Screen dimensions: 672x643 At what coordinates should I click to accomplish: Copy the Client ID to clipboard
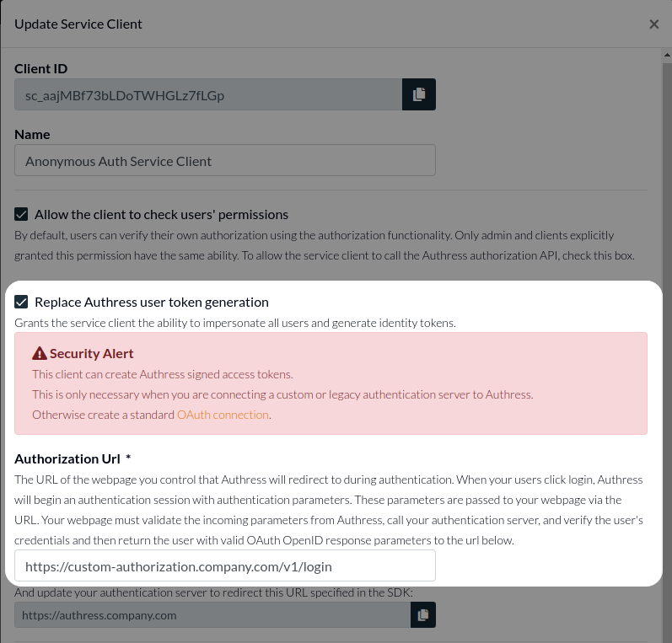[x=419, y=94]
